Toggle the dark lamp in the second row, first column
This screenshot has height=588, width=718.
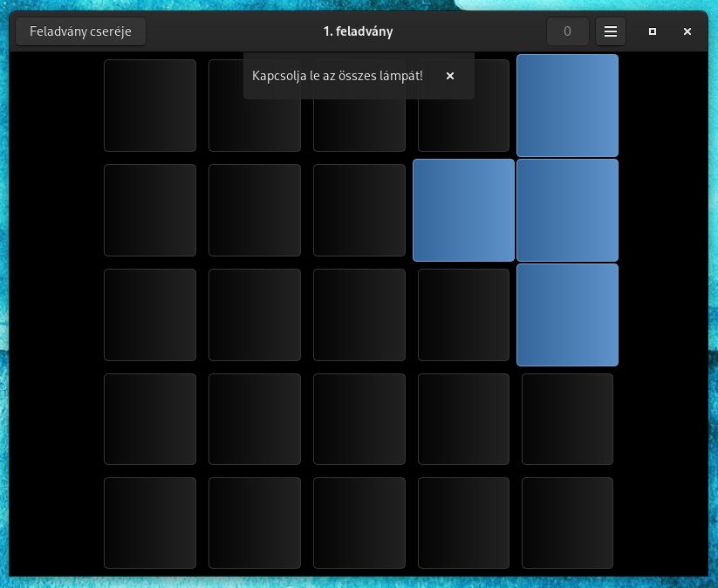pyautogui.click(x=150, y=210)
